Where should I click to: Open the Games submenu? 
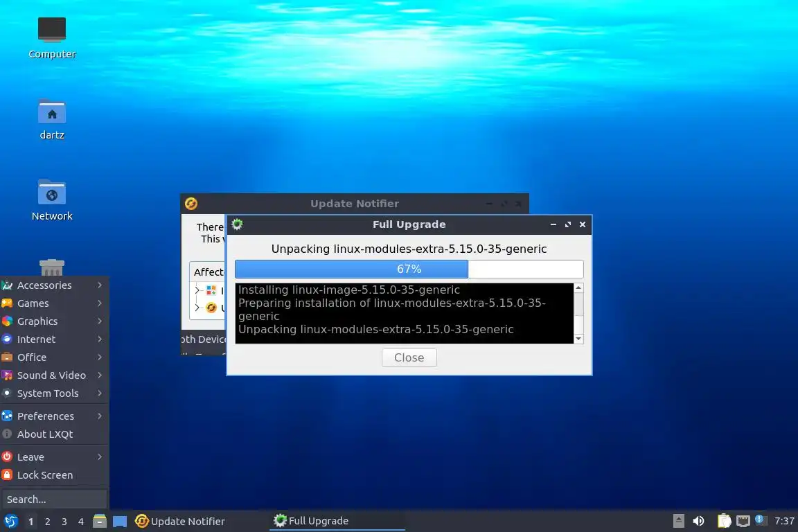coord(55,303)
